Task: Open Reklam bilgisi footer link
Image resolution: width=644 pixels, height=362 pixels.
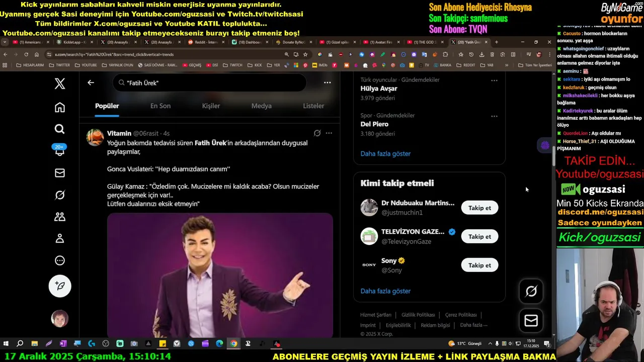Action: (x=435, y=325)
